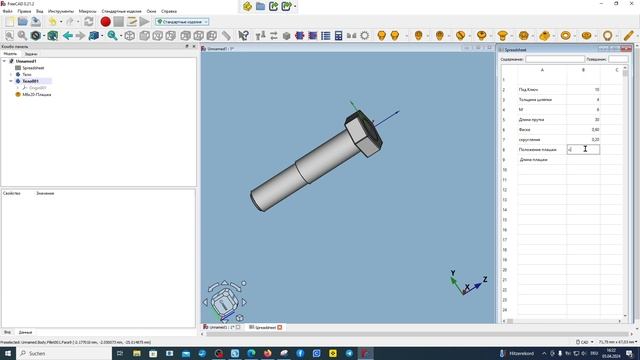Add a washer fastener
Image resolution: width=640 pixels, height=360 pixels.
pos(565,36)
